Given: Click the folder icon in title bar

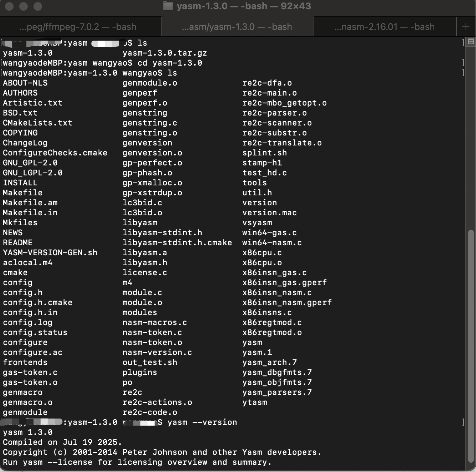Looking at the screenshot, I should pos(168,6).
